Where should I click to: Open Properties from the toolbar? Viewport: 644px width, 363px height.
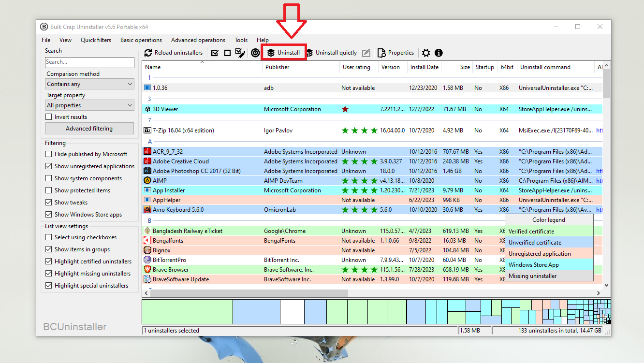395,53
